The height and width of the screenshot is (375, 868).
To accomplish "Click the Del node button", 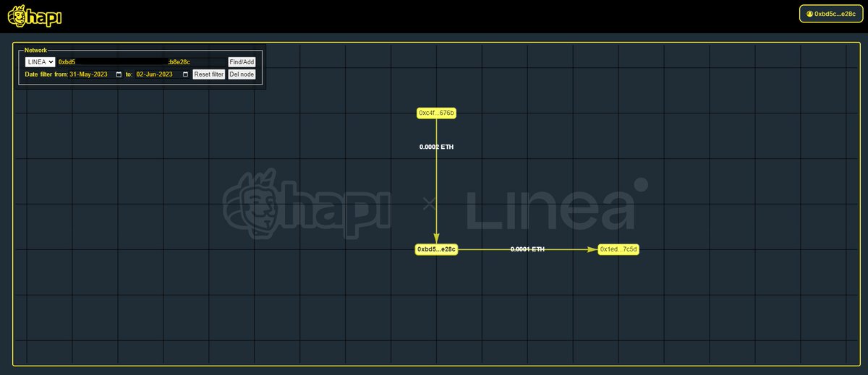I will (x=242, y=74).
